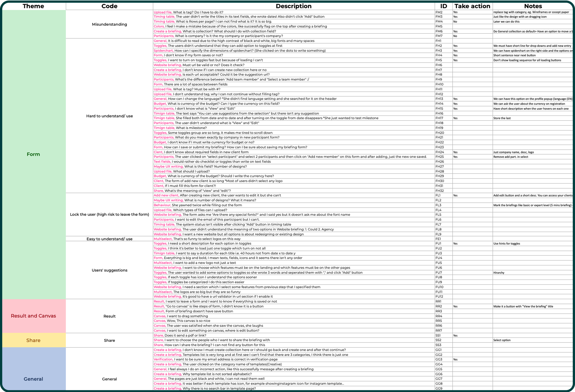
Task: Click the FM2 ID cell
Action: 439,12
